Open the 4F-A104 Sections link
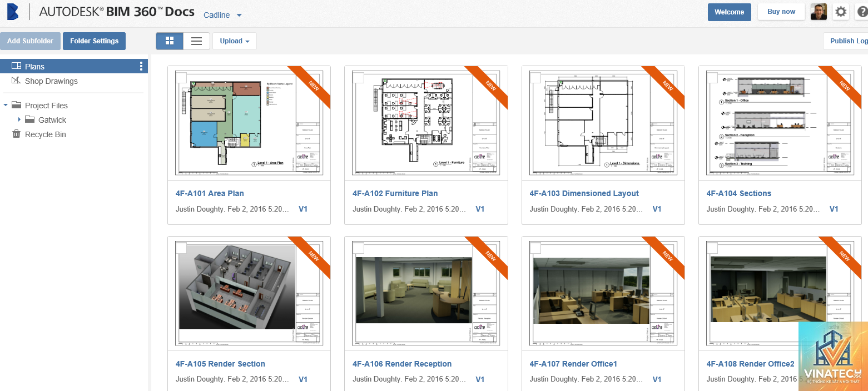 point(739,193)
